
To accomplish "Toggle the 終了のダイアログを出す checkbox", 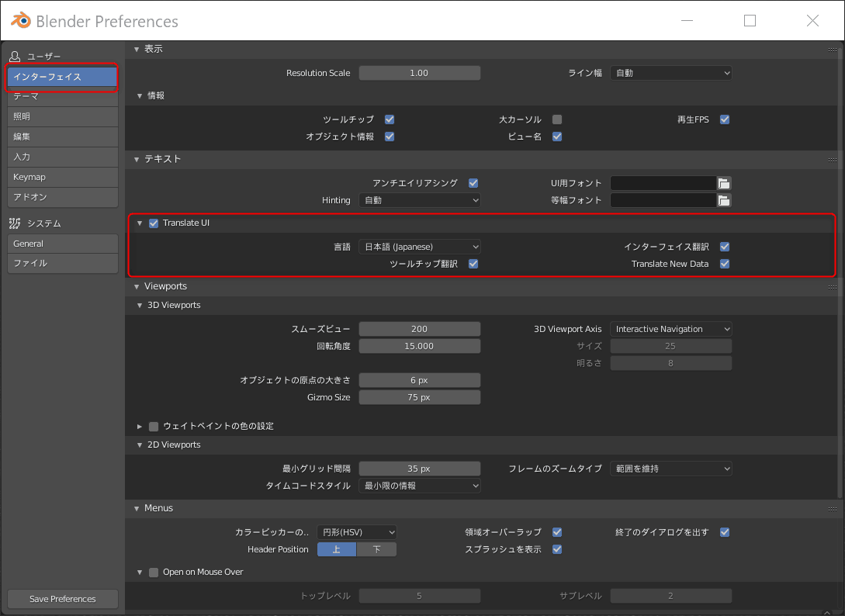I will coord(725,532).
